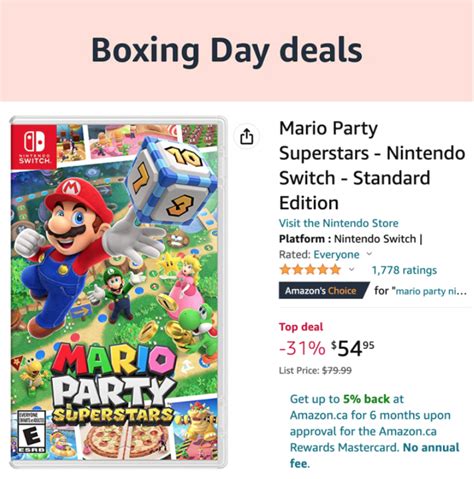The image size is (474, 479).
Task: Click the struck-through $79.99 list price
Action: (x=337, y=371)
